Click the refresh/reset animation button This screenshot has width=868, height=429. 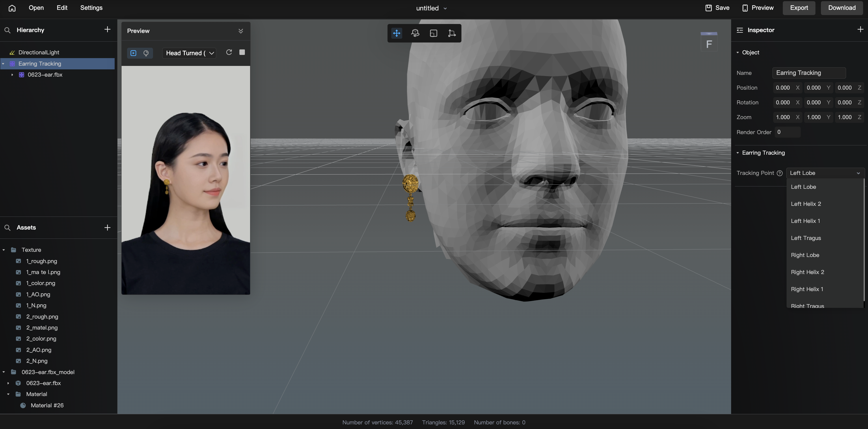point(229,53)
